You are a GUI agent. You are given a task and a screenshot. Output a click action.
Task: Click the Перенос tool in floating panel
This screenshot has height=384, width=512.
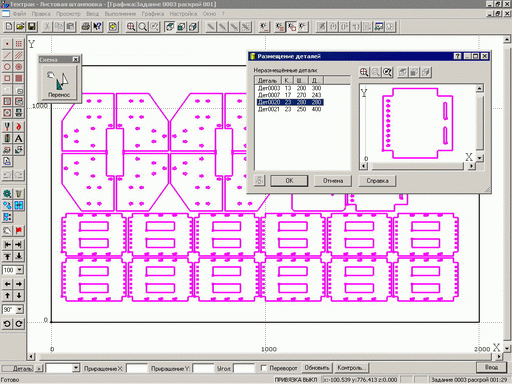(59, 83)
